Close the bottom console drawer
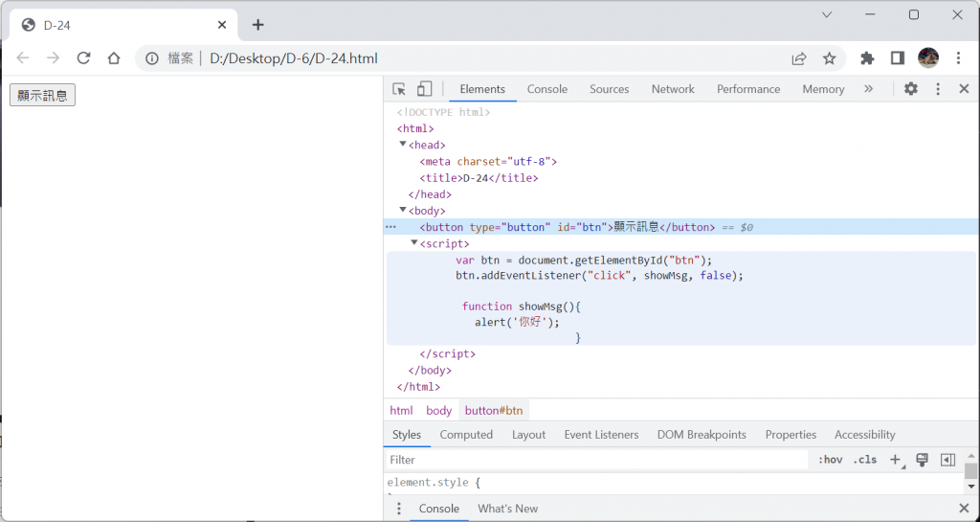Screen dimensions: 980x522 (x=964, y=509)
